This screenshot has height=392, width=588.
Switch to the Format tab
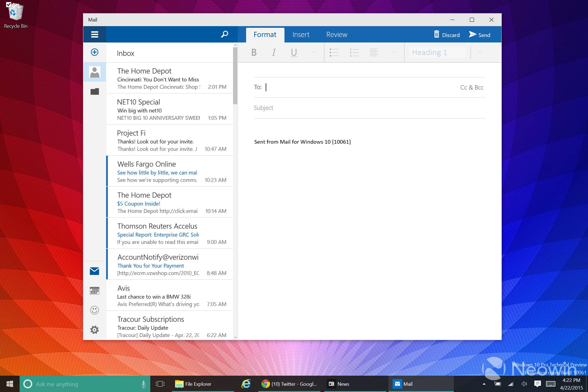pos(265,35)
